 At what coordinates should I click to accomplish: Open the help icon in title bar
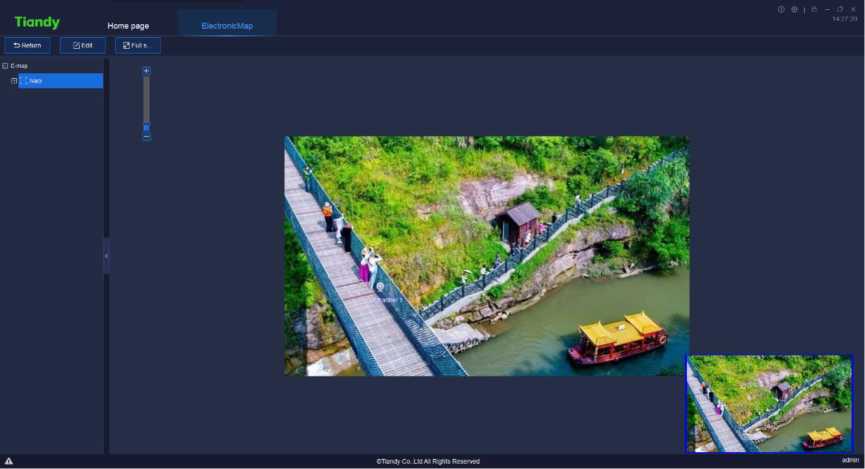[781, 9]
